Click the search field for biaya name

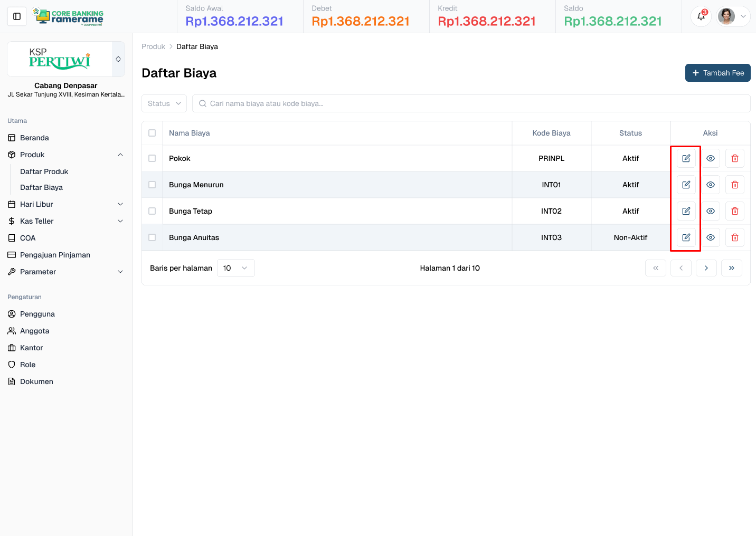[471, 103]
